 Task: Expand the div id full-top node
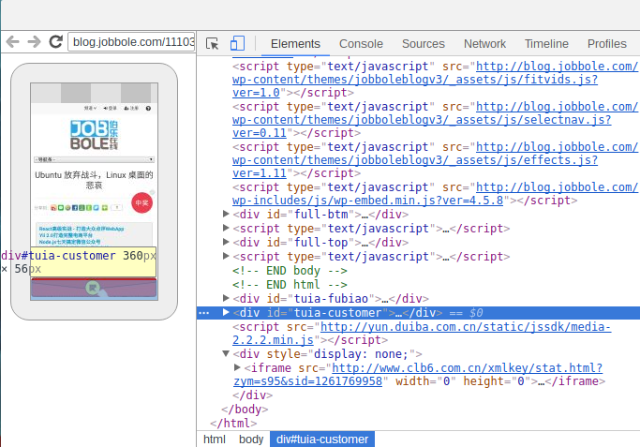coord(226,242)
